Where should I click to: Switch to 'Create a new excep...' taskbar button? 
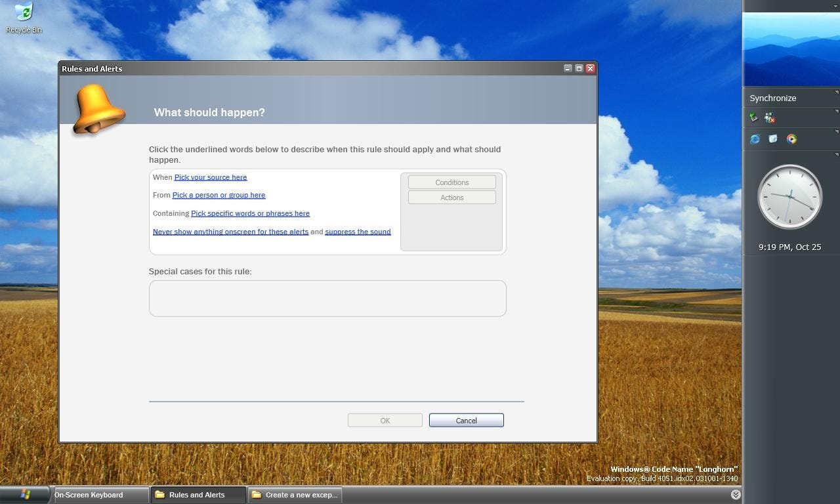(295, 495)
